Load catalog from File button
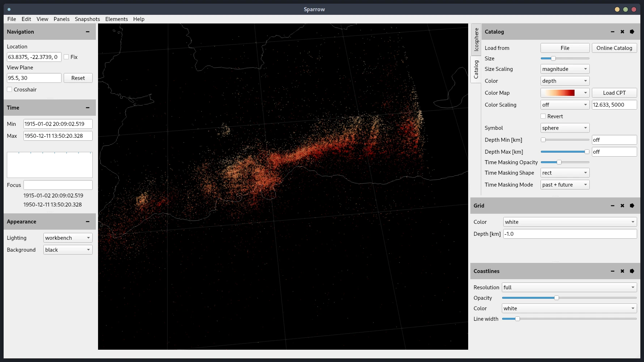This screenshot has height=362, width=644. coord(565,48)
